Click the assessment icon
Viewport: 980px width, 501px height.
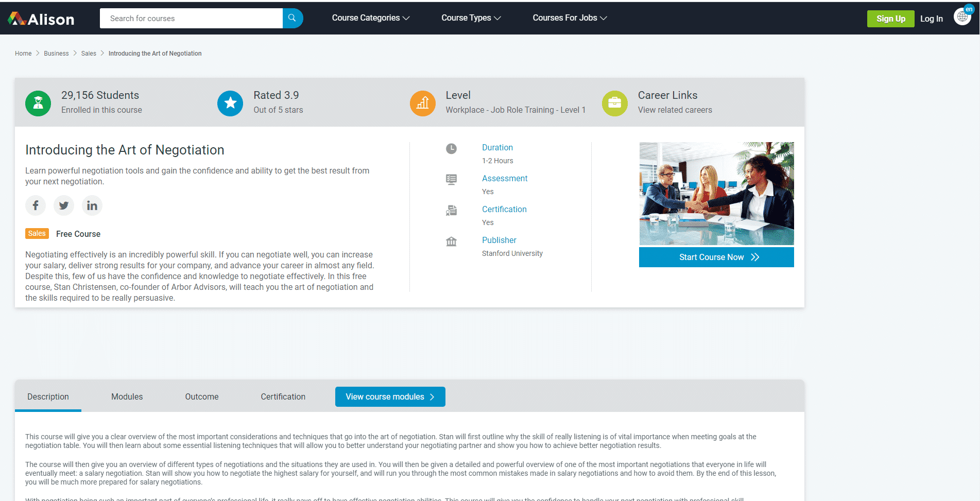451,180
